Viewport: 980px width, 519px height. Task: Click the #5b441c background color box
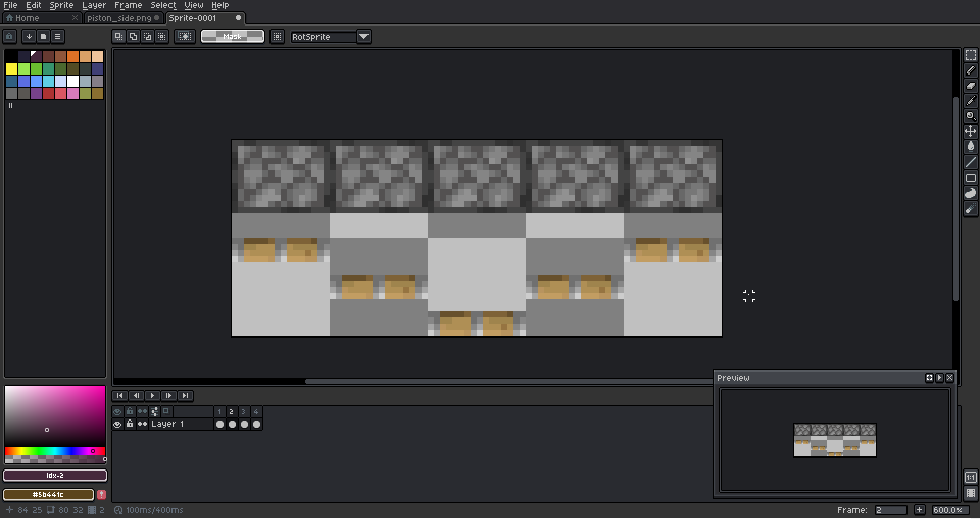[x=48, y=495]
